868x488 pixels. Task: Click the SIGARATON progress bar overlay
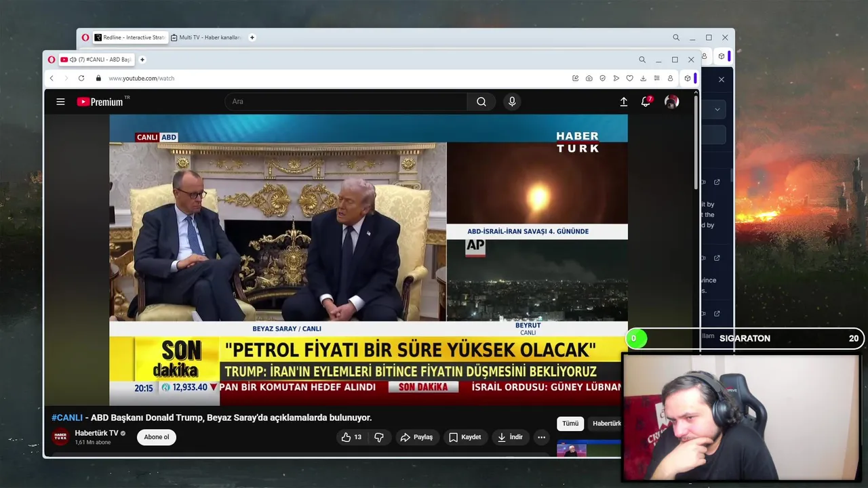click(x=745, y=338)
